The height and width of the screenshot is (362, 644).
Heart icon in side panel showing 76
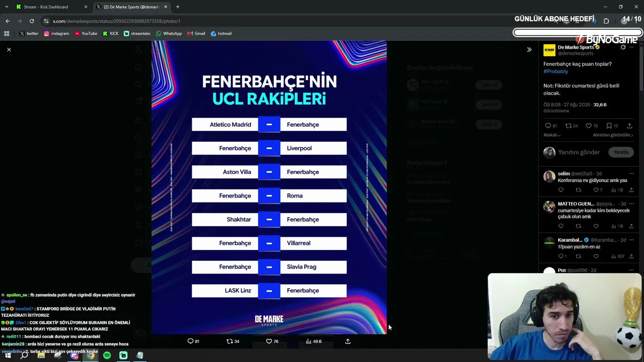click(589, 126)
